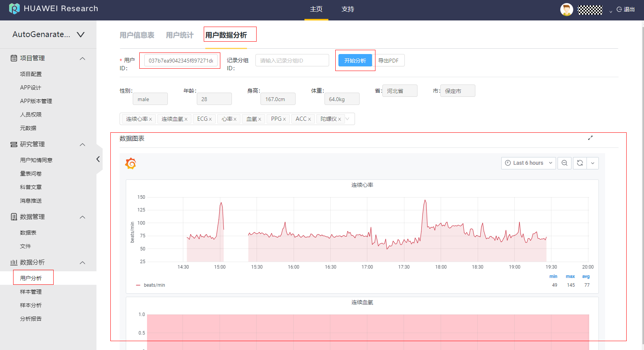The height and width of the screenshot is (350, 644).
Task: Remove the 心率 tag
Action: coord(235,119)
